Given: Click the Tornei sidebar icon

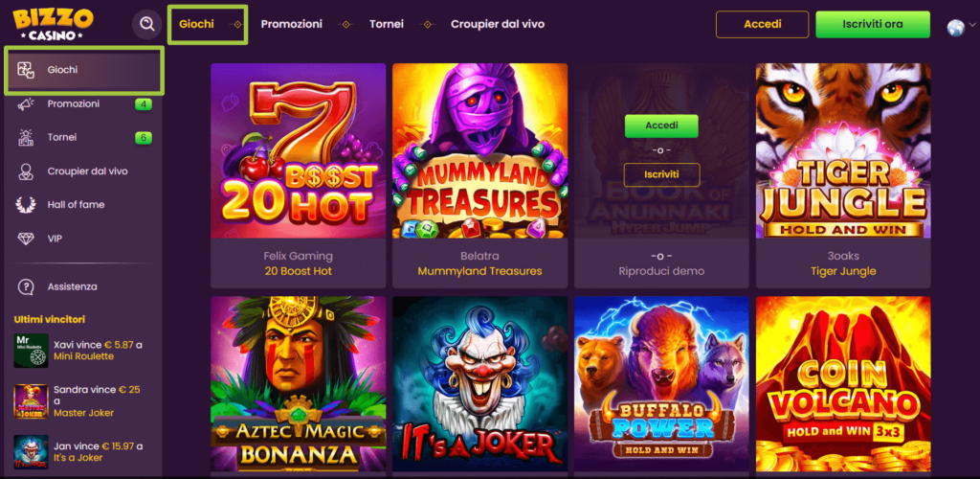Looking at the screenshot, I should [x=27, y=138].
